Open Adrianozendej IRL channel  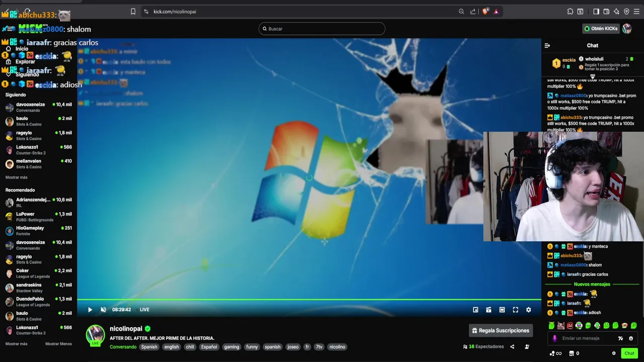[38, 203]
